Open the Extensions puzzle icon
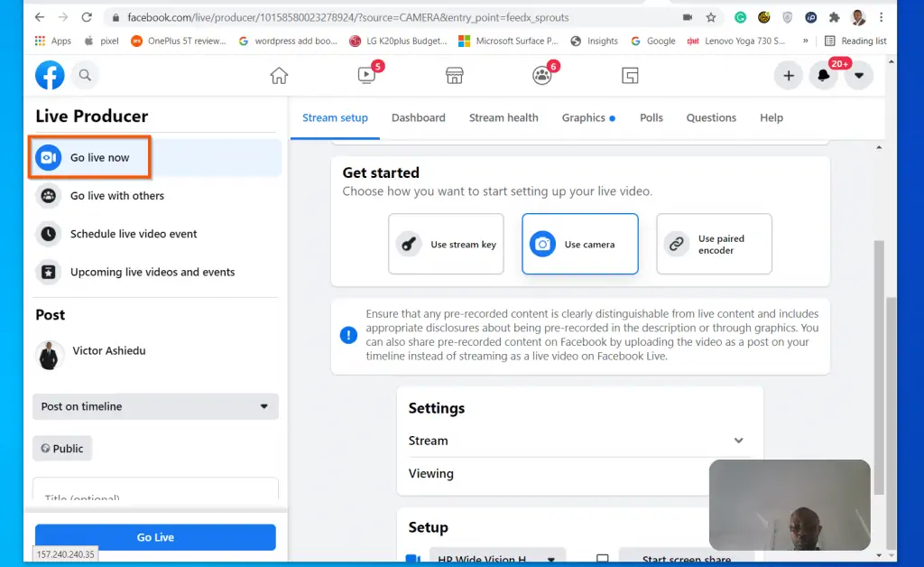The width and height of the screenshot is (924, 567). [x=834, y=18]
